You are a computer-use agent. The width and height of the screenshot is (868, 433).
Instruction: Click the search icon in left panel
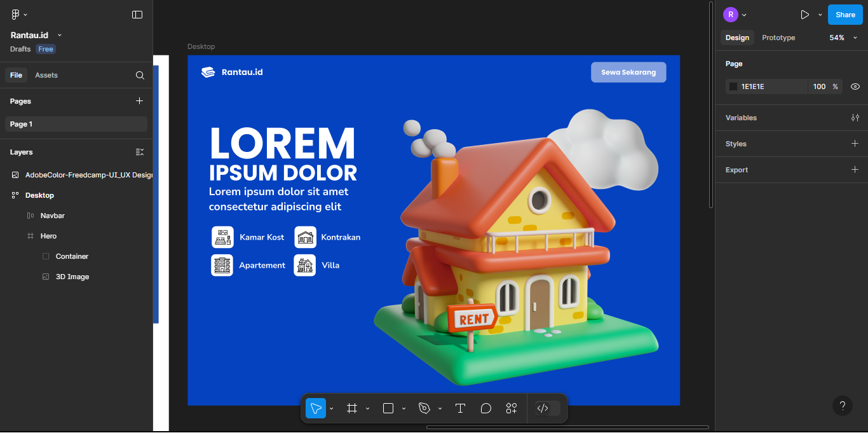(140, 75)
